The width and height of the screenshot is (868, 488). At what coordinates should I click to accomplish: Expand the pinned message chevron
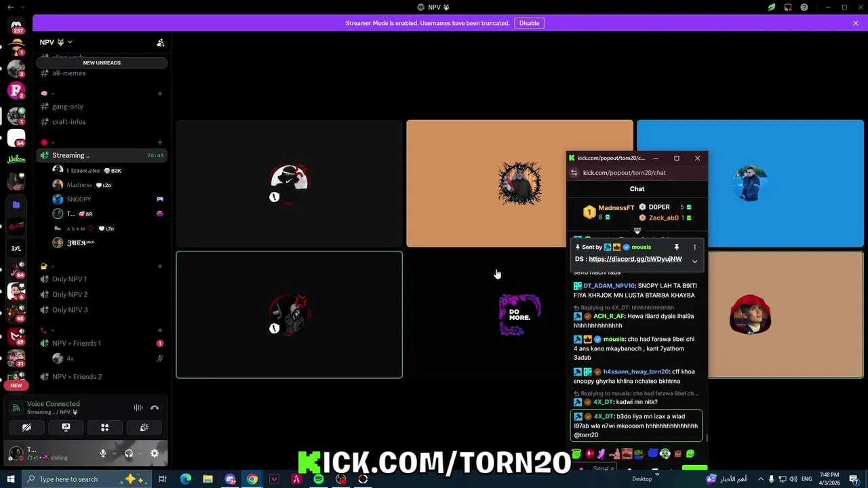[694, 262]
